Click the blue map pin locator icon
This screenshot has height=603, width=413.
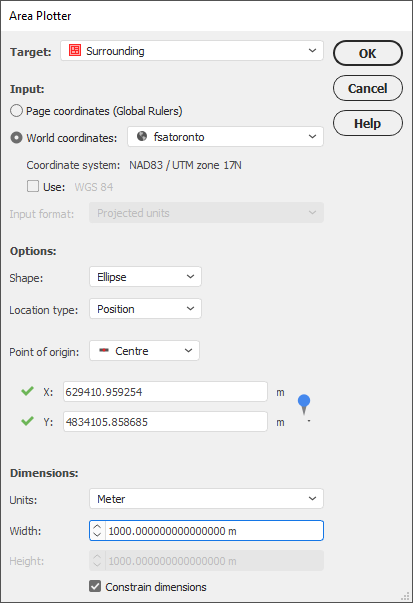pyautogui.click(x=304, y=405)
